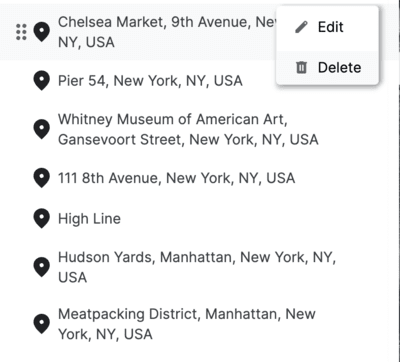Select the 111 8th Avenue address
The width and height of the screenshot is (400, 362).
[x=176, y=178]
